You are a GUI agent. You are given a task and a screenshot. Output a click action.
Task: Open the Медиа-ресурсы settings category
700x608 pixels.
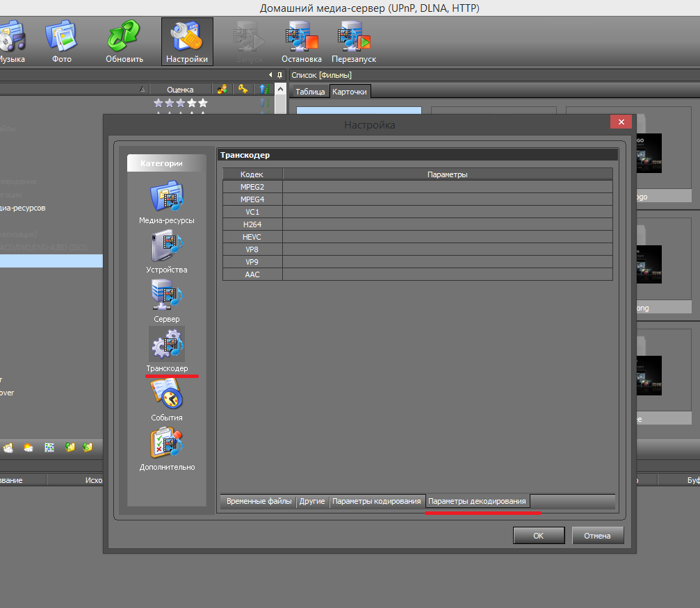166,198
